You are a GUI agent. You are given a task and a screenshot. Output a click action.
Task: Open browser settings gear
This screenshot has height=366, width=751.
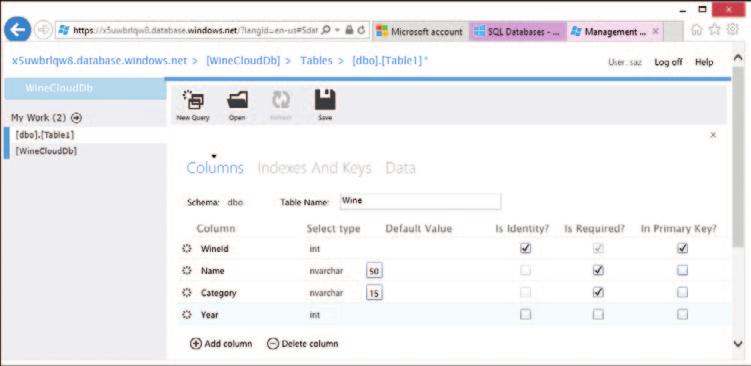coord(732,30)
